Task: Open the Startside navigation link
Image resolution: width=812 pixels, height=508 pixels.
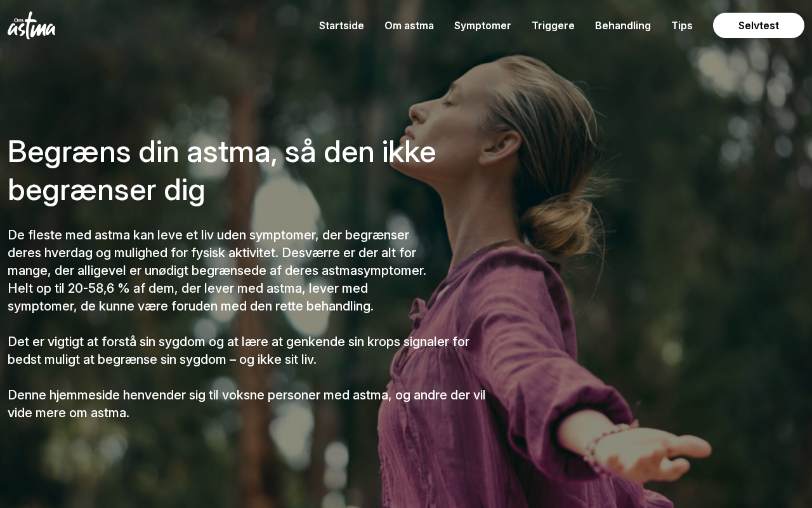Action: point(341,25)
